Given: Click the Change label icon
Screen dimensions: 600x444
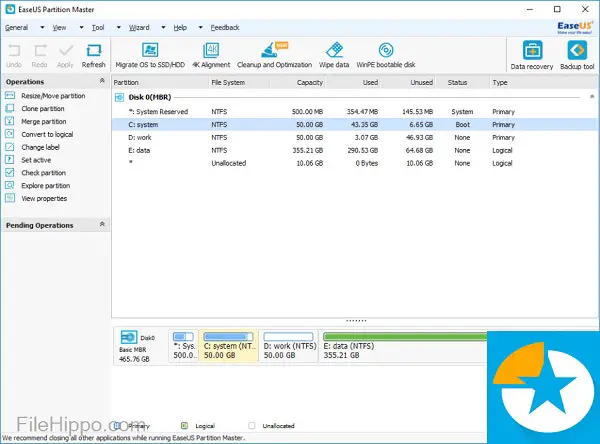Looking at the screenshot, I should [10, 147].
